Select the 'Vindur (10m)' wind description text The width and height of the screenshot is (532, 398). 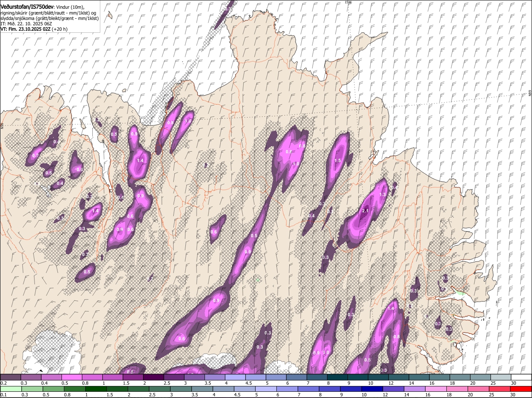tap(70, 7)
